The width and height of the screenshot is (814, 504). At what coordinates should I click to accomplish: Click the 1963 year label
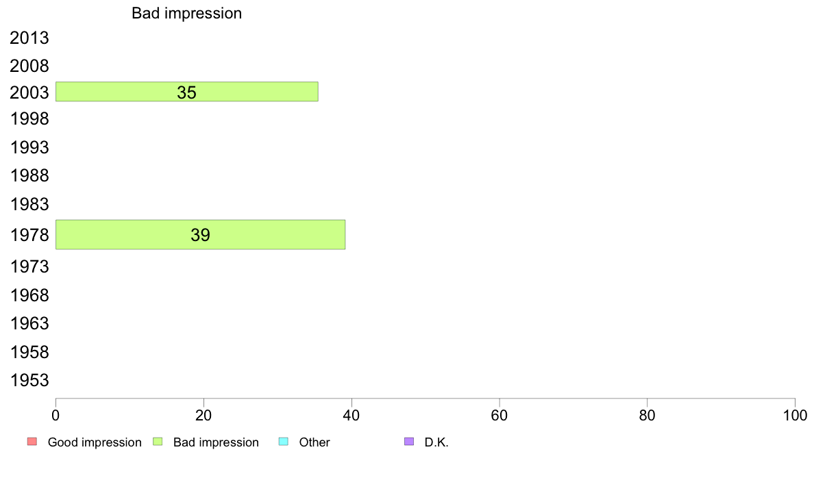point(29,324)
